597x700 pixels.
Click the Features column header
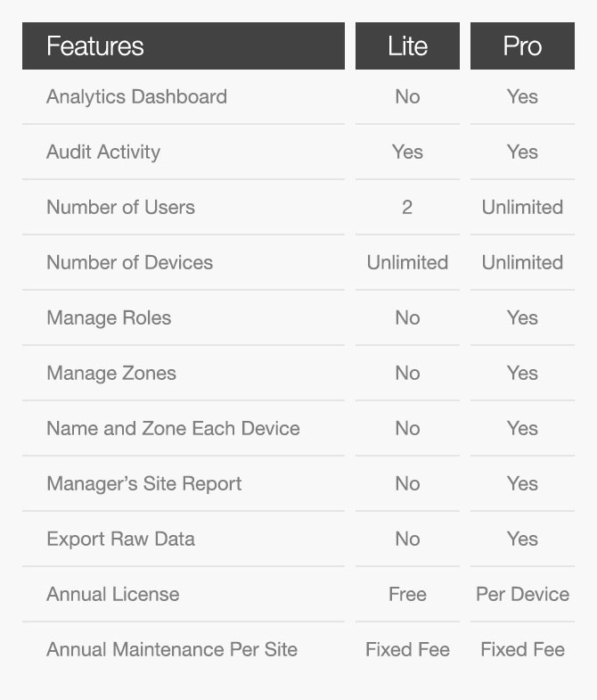94,46
